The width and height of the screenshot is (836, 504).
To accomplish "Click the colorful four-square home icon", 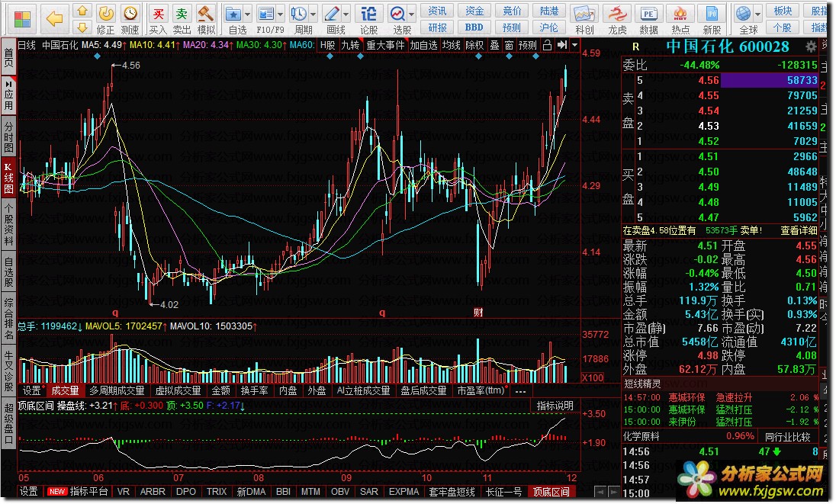I will click(22, 19).
